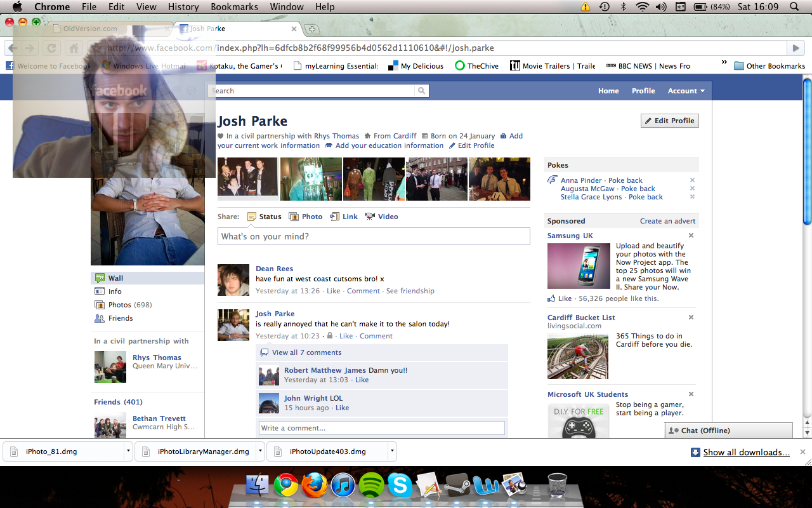Click the Edit Profile button
This screenshot has height=508, width=812.
tap(669, 121)
